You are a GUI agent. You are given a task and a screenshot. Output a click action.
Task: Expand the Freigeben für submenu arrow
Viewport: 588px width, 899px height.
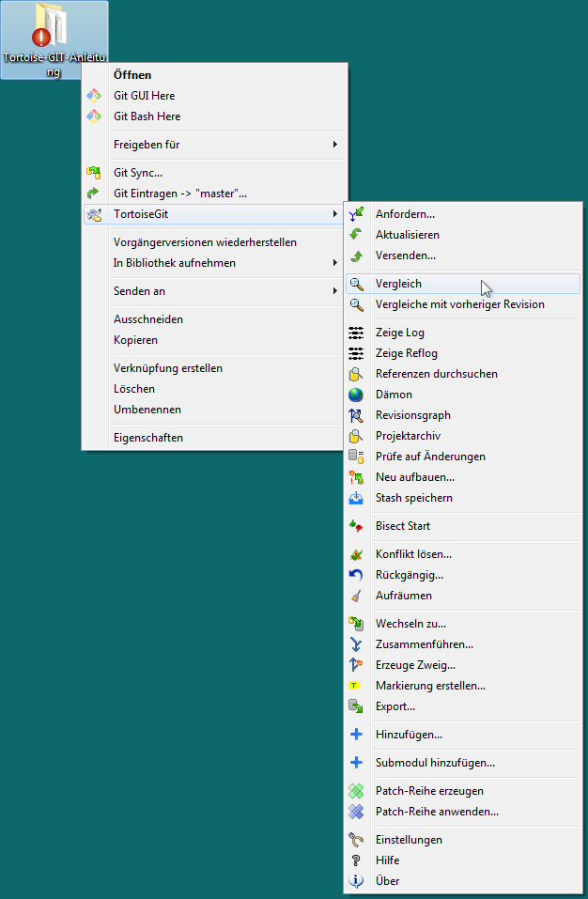(x=335, y=145)
